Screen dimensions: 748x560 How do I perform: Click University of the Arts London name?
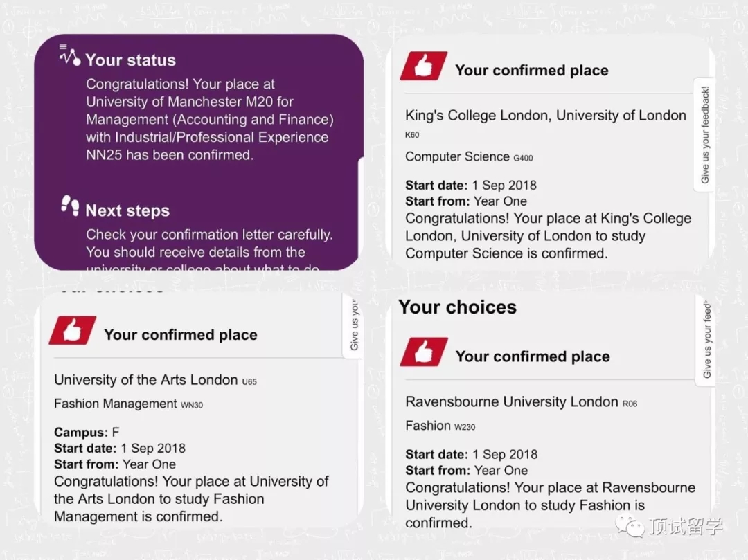pos(146,379)
